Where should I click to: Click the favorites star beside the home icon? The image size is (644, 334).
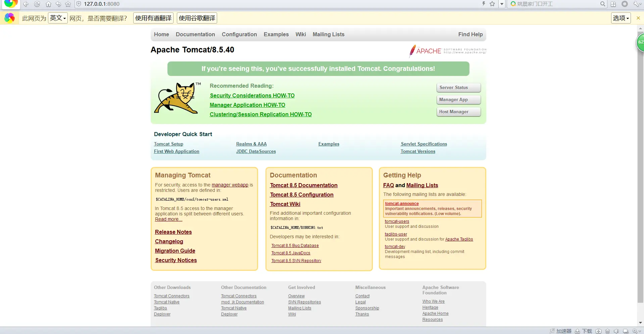[68, 4]
